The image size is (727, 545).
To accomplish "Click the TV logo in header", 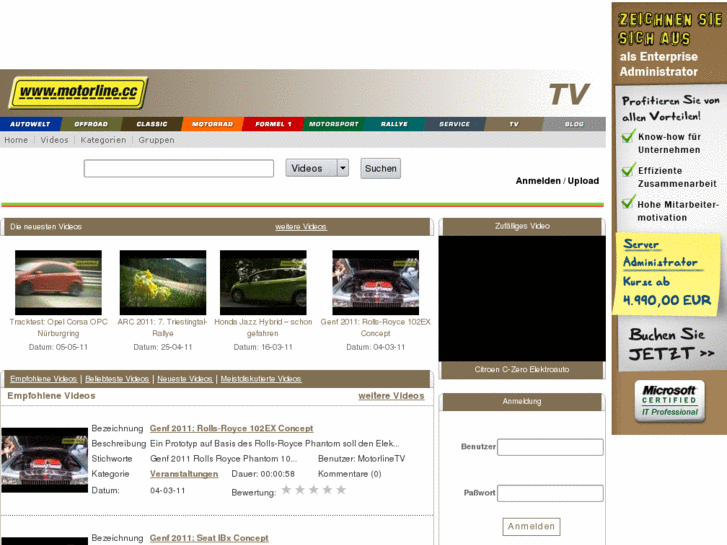I will coord(569,94).
